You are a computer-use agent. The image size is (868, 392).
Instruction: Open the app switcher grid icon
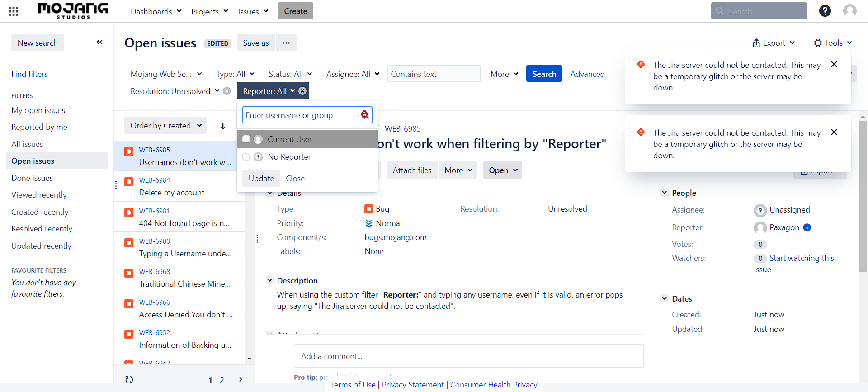14,11
